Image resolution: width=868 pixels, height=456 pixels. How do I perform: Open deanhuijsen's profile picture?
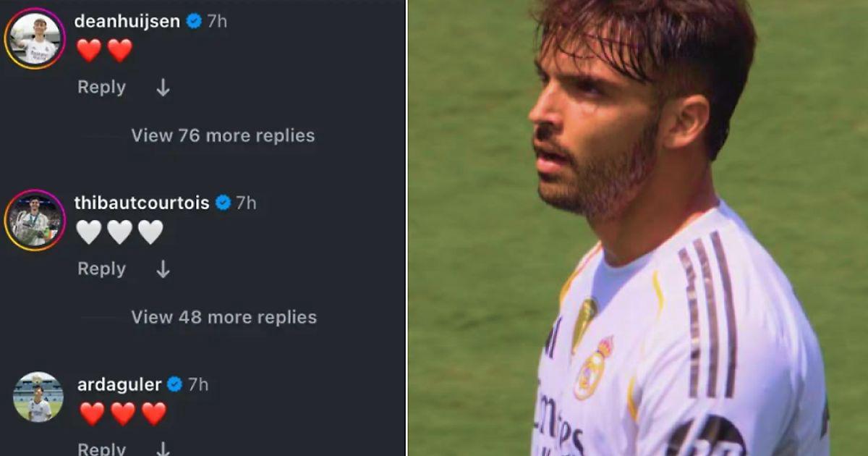pyautogui.click(x=34, y=39)
